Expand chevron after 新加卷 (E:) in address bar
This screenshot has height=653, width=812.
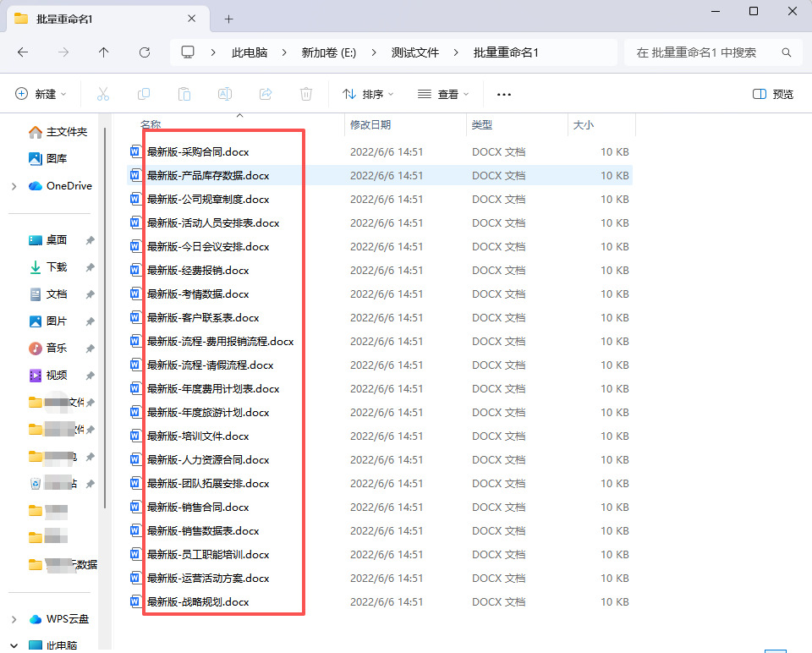coord(373,52)
